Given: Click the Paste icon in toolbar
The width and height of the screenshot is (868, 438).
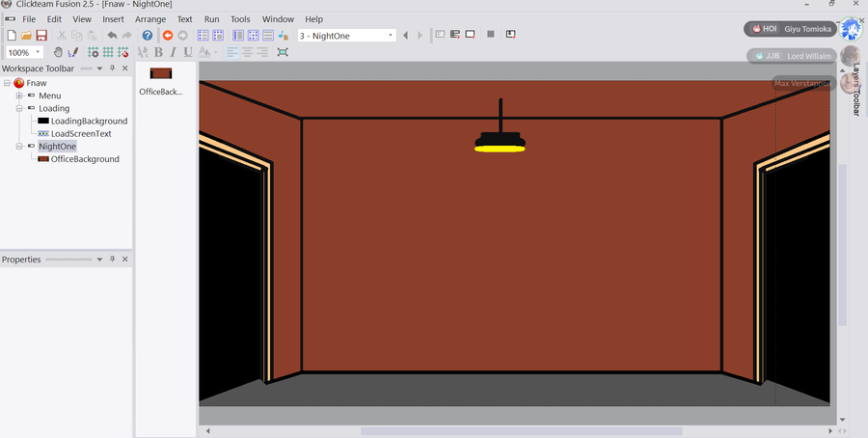Looking at the screenshot, I should click(x=92, y=36).
